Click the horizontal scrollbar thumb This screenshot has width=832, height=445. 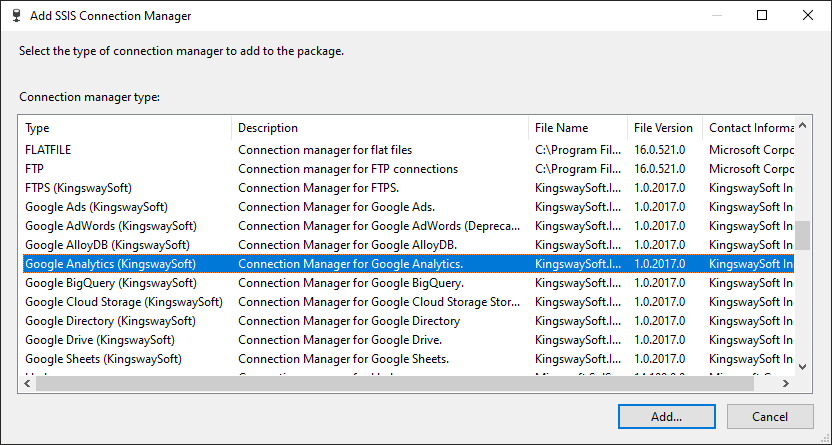click(395, 383)
